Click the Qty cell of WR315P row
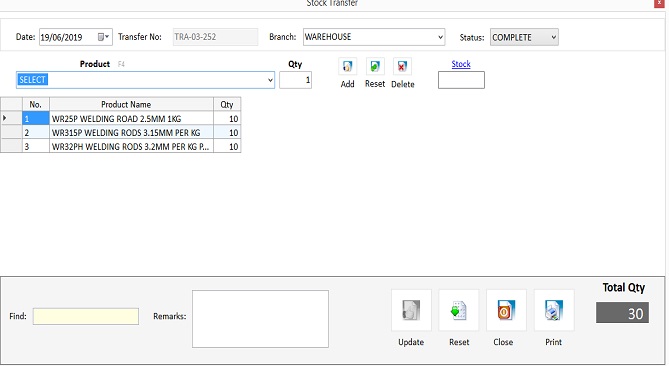The image size is (669, 366). tap(227, 133)
